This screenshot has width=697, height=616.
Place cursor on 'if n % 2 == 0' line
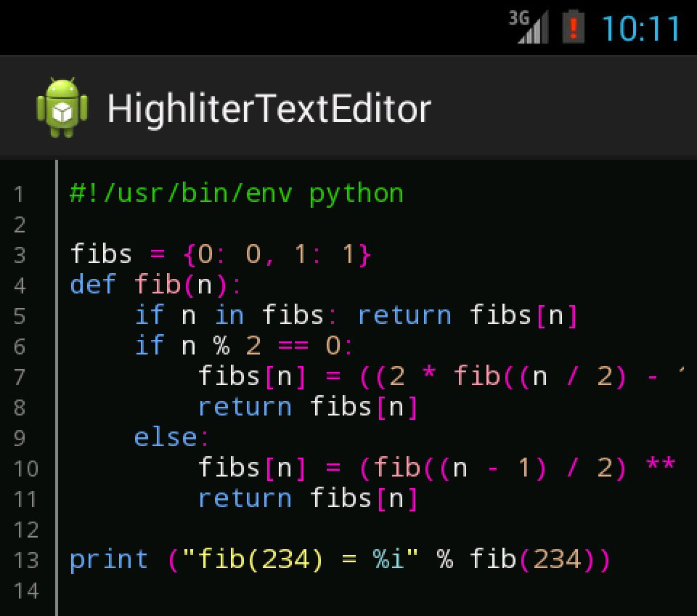tap(243, 346)
